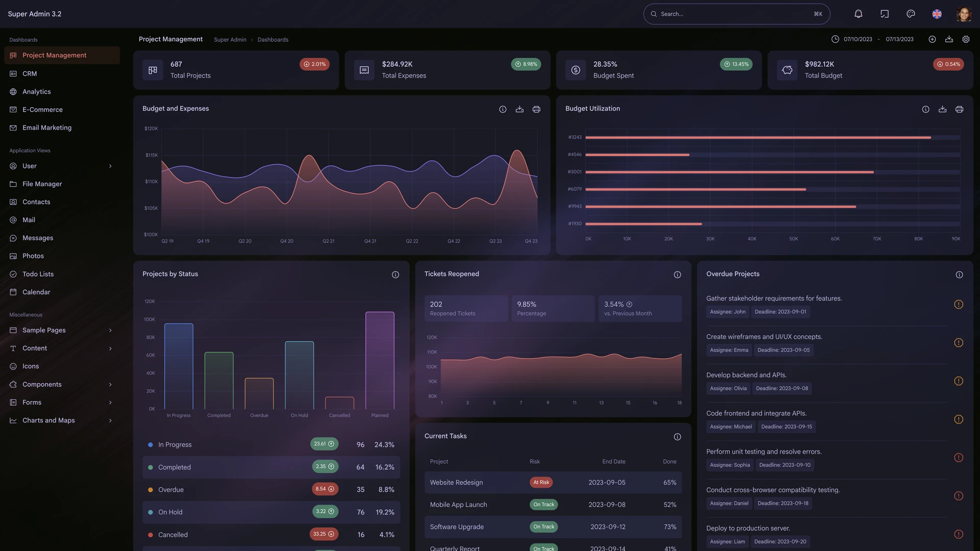Click the #3243 budget utilization bar
This screenshot has height=551, width=980.
coord(758,137)
